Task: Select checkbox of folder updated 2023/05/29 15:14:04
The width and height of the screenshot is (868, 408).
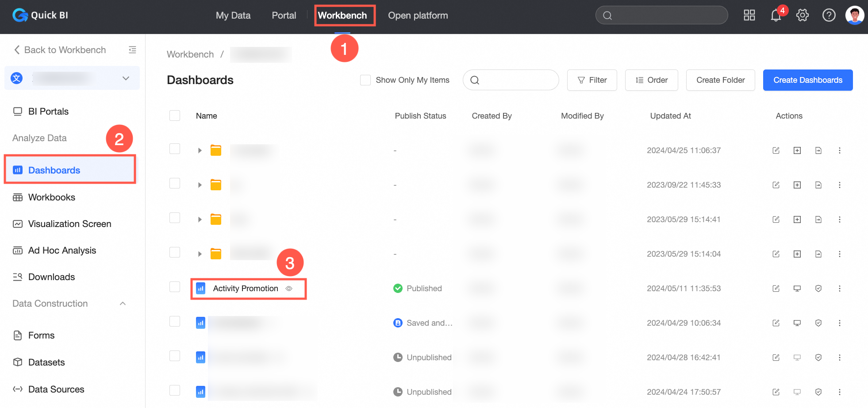Action: (175, 252)
